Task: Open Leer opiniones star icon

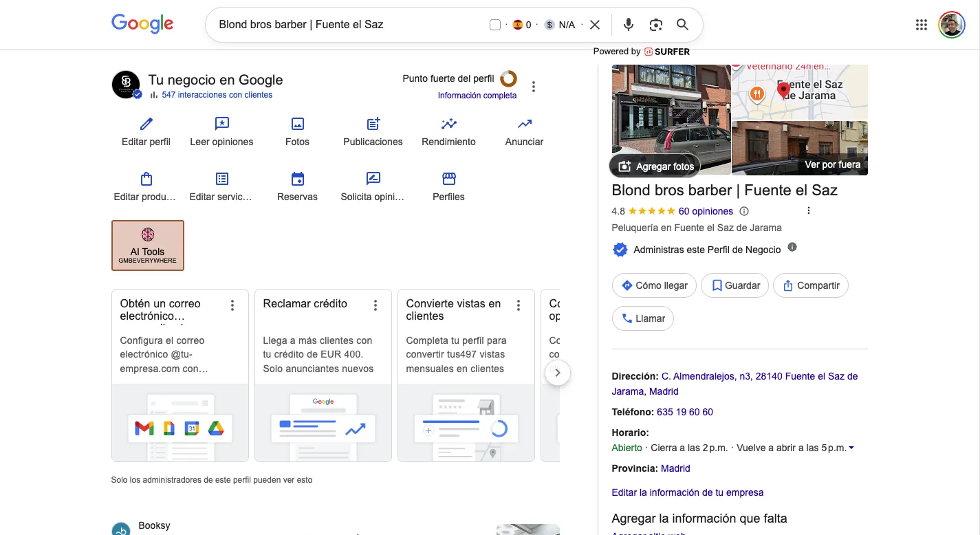Action: tap(221, 124)
